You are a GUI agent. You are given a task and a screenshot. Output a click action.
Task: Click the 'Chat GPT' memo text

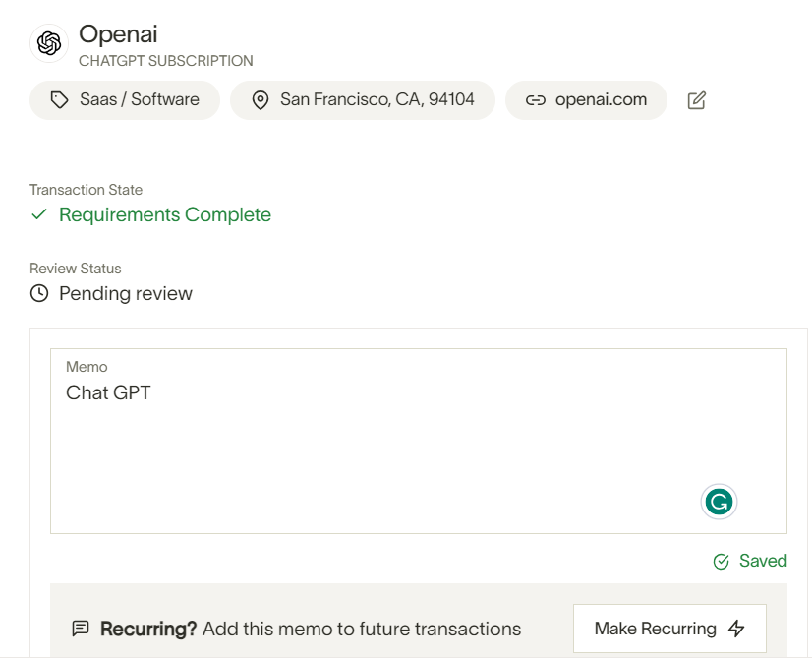point(108,392)
